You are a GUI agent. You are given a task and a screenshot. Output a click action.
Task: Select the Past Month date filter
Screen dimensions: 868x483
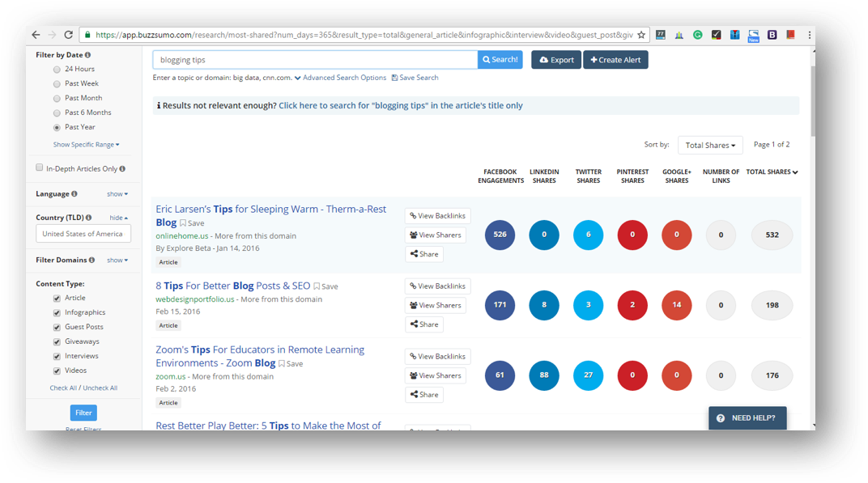57,98
